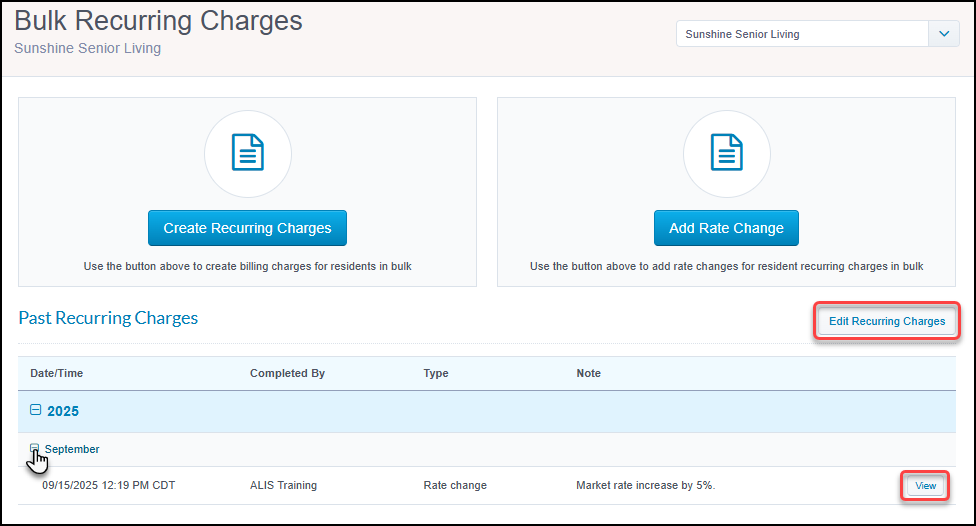This screenshot has width=976, height=526.
Task: Click the Note column header
Action: coord(588,373)
